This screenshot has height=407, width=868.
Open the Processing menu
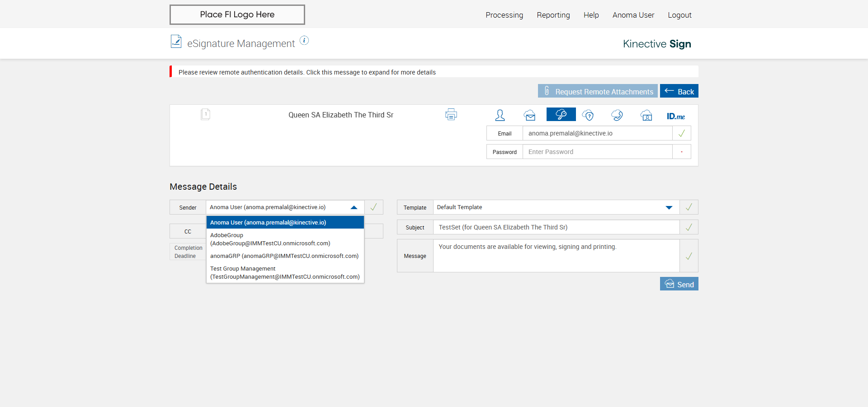(x=504, y=15)
